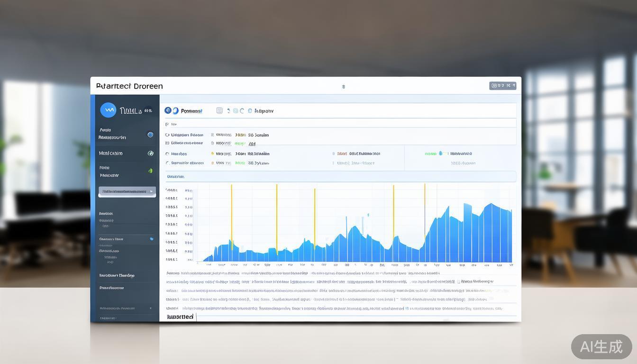Click the green icon in the third sidebar row
The image size is (637, 364).
coord(150,171)
